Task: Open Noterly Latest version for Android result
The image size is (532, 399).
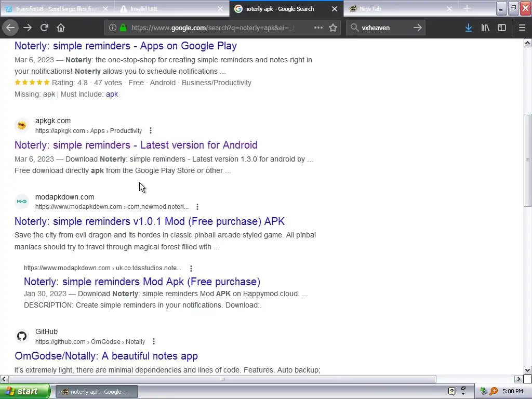Action: pos(136,145)
